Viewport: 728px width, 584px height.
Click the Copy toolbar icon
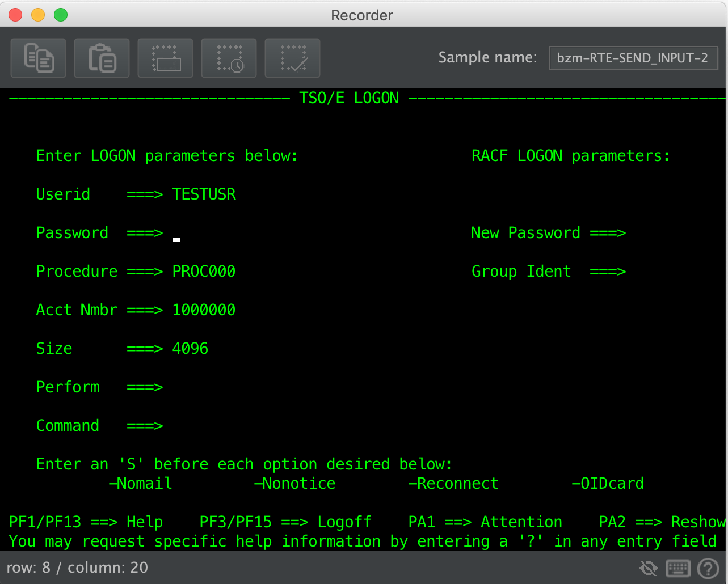click(x=39, y=58)
